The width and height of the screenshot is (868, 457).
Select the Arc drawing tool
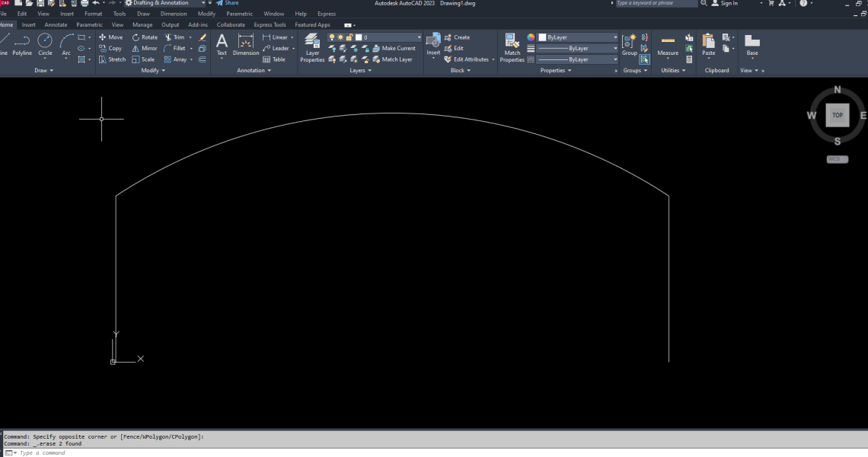click(x=66, y=44)
